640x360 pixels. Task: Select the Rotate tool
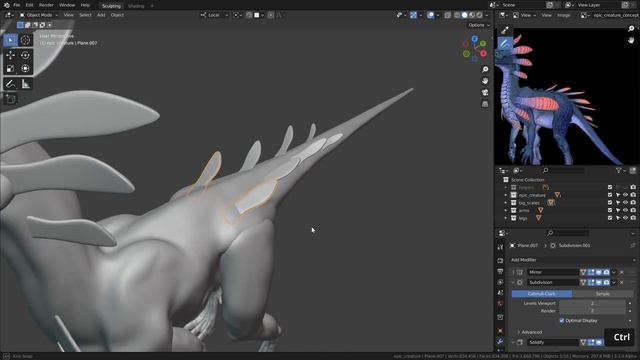click(x=25, y=55)
